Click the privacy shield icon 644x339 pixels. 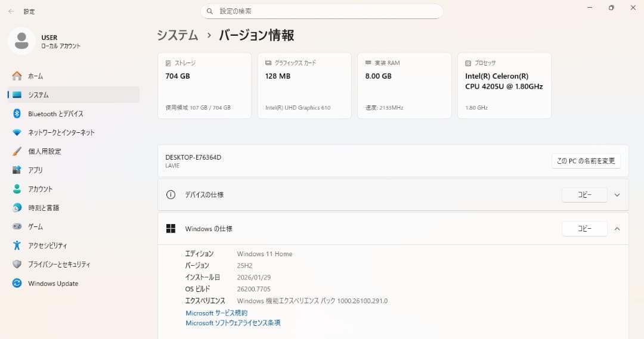[x=17, y=265]
